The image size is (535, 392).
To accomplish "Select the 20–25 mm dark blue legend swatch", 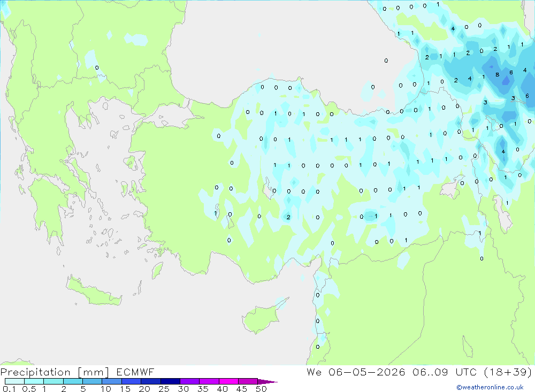I will (x=150, y=381).
